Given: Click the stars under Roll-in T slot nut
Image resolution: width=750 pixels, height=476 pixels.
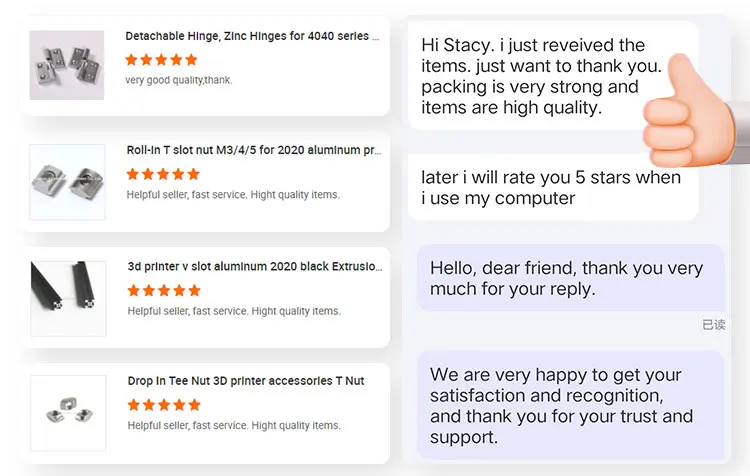Looking at the screenshot, I should click(x=163, y=174).
